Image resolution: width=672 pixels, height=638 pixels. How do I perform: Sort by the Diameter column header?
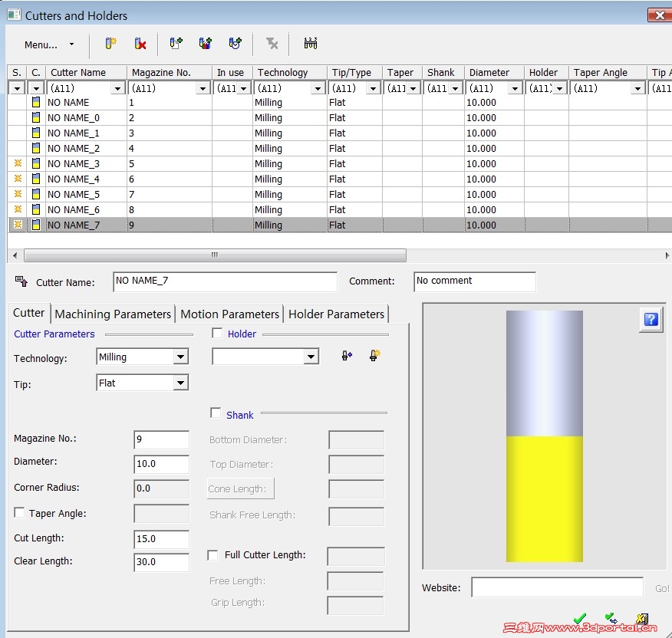pos(495,72)
